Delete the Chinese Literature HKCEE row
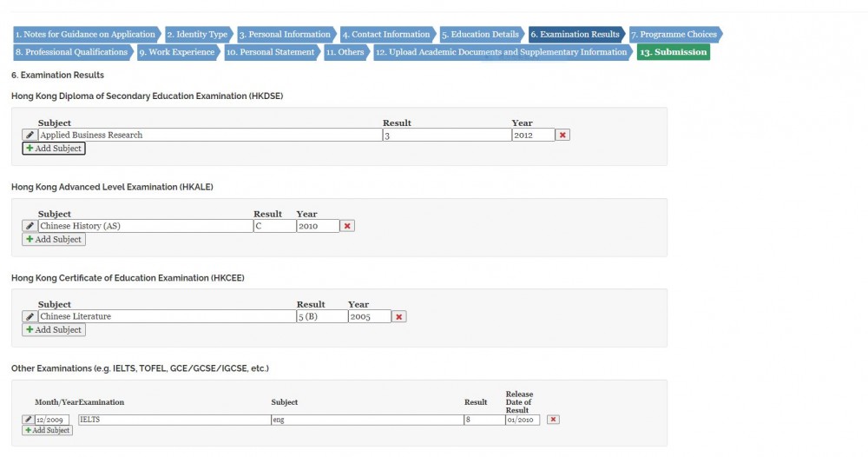Viewport: 868px width, 457px height. pos(399,317)
